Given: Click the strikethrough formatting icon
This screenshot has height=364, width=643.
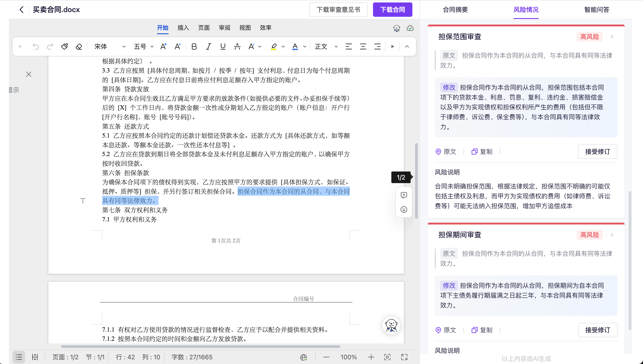Looking at the screenshot, I should coord(237,47).
